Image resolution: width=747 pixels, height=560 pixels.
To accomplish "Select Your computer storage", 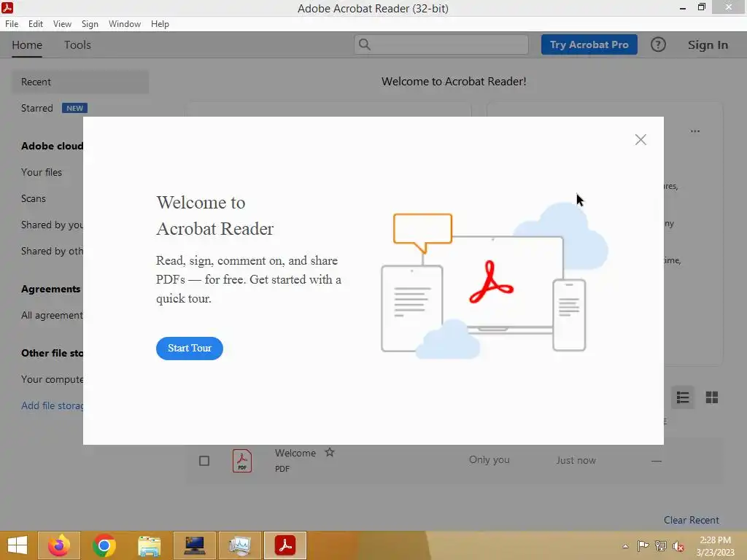I will tap(52, 379).
